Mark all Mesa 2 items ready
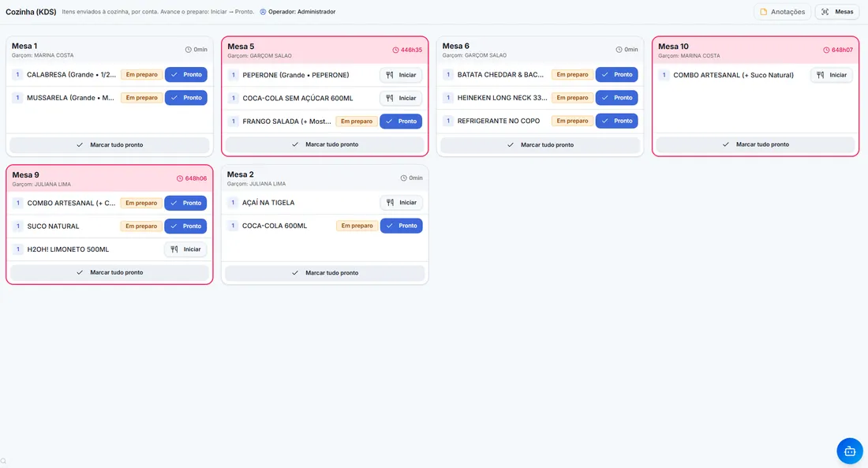Viewport: 868px width, 468px height. (325, 273)
